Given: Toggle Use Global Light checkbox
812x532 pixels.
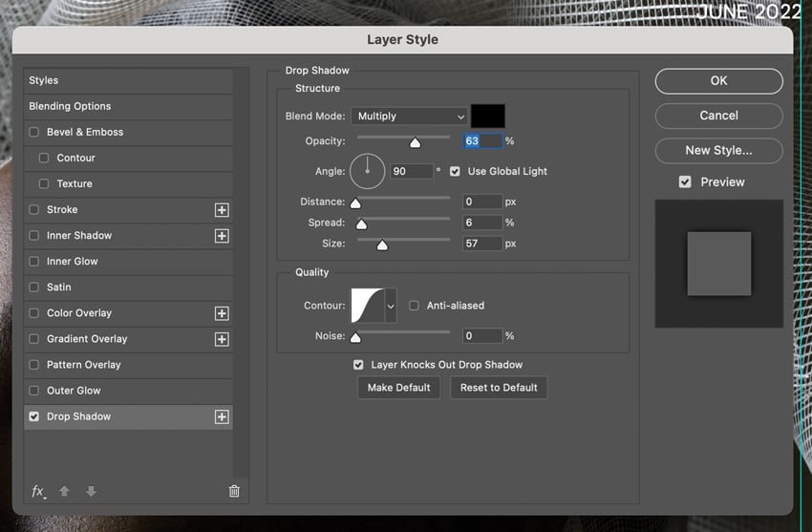Looking at the screenshot, I should pyautogui.click(x=455, y=171).
